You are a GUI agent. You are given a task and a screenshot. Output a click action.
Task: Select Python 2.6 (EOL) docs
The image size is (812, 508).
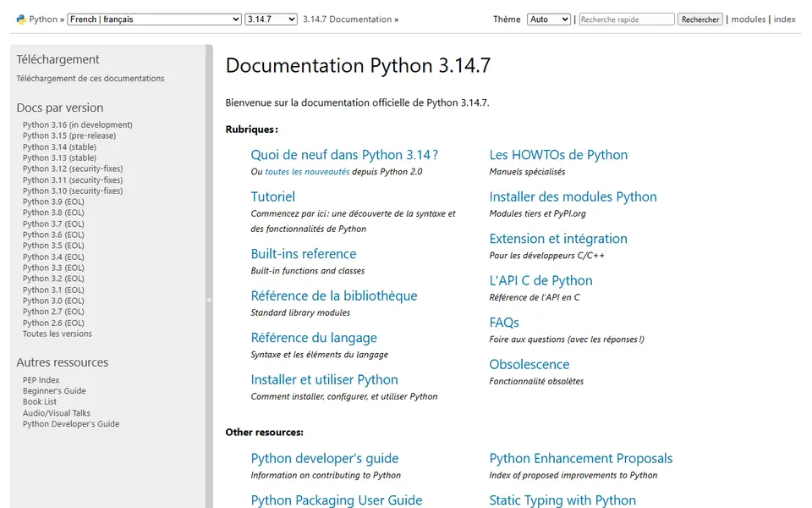click(x=53, y=323)
